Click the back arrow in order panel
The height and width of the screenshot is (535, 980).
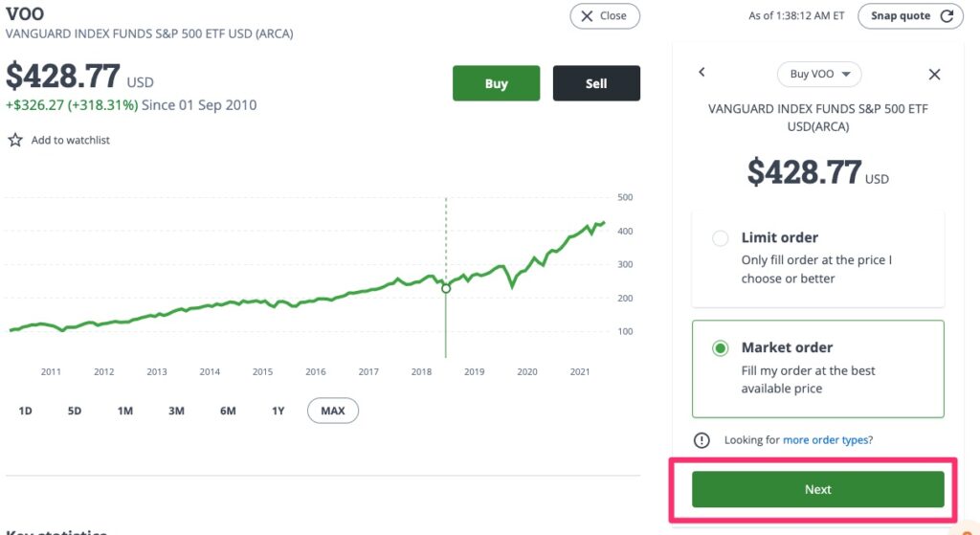(702, 73)
